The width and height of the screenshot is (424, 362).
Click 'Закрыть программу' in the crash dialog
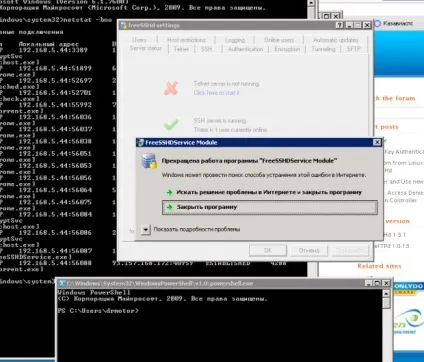270,207
